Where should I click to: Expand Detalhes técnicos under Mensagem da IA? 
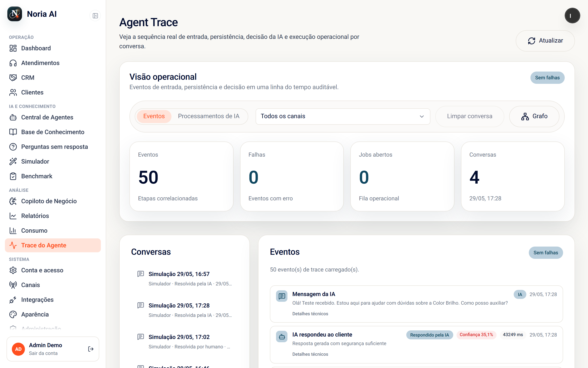point(310,314)
